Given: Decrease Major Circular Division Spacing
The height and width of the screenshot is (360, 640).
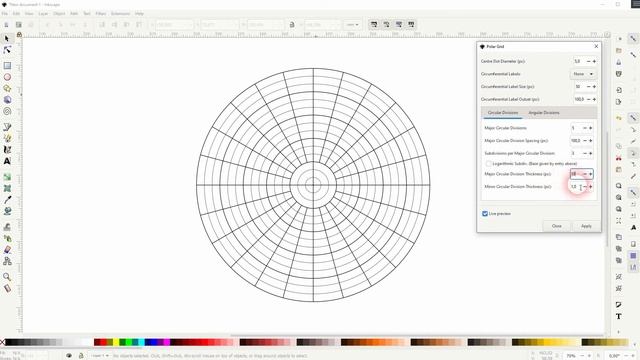Looking at the screenshot, I should (584, 141).
